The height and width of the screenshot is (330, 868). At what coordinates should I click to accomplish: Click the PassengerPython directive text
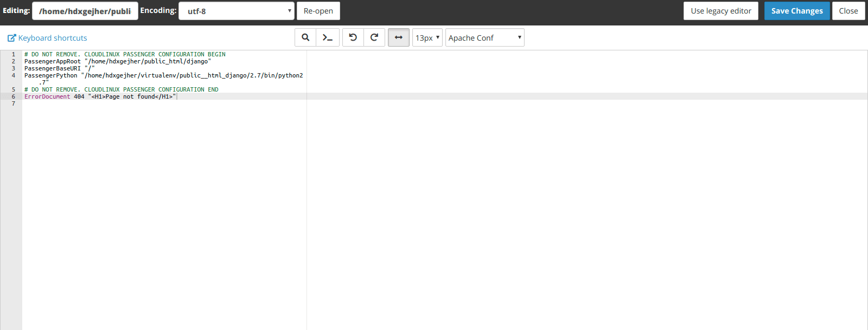point(51,75)
